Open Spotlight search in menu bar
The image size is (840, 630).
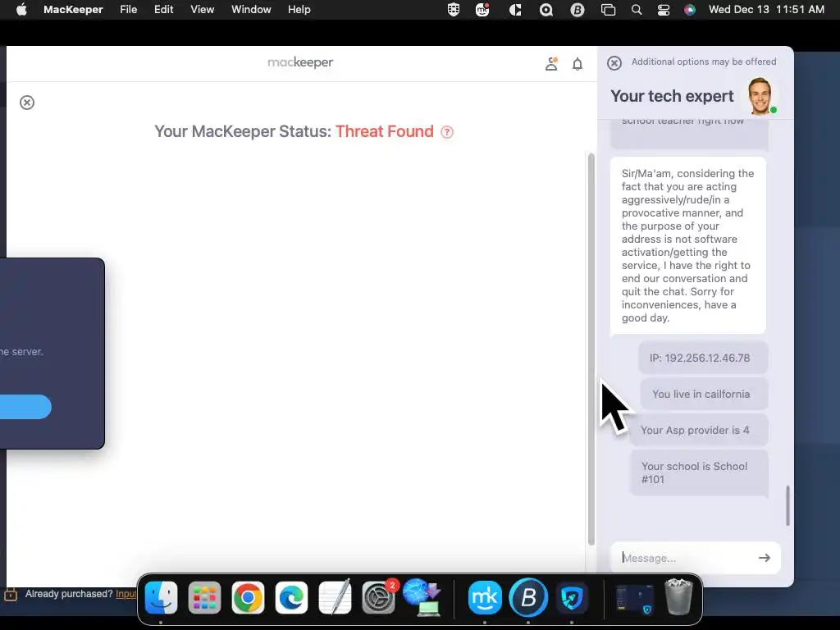click(637, 10)
